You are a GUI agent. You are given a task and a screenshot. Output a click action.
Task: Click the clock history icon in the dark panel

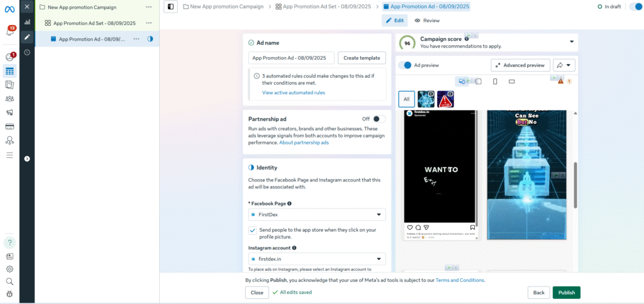click(x=27, y=52)
